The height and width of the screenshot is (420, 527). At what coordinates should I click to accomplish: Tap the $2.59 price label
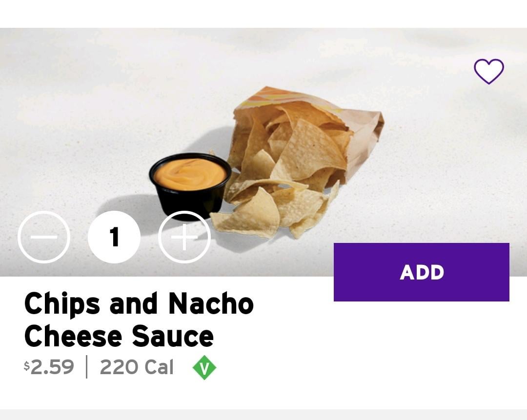(x=49, y=366)
